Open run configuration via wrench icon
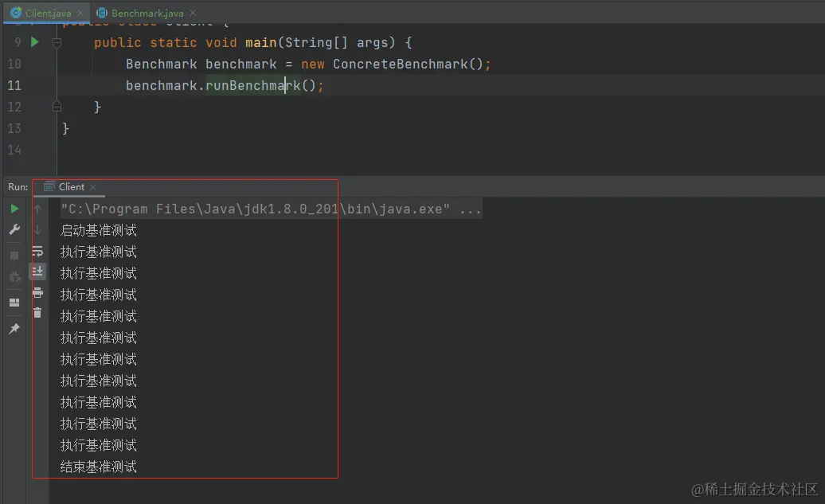The height and width of the screenshot is (504, 825). (x=14, y=229)
